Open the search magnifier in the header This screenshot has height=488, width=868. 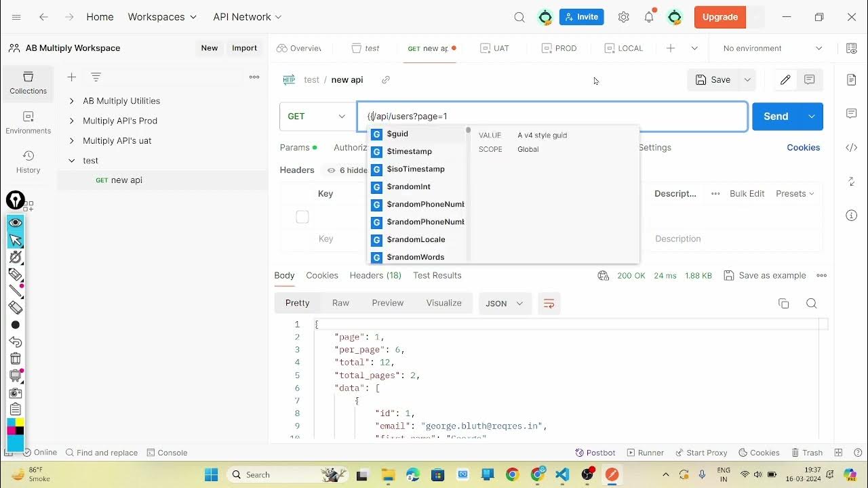[x=519, y=17]
